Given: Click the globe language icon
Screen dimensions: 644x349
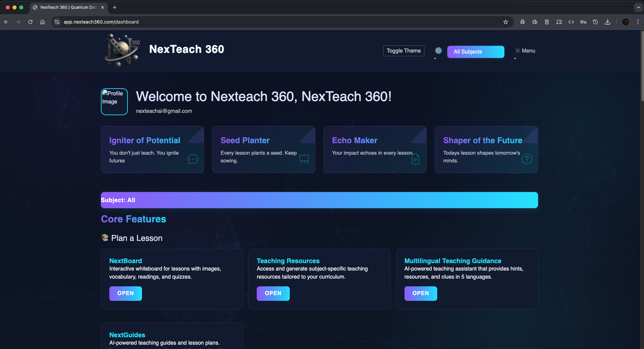Looking at the screenshot, I should 438,51.
